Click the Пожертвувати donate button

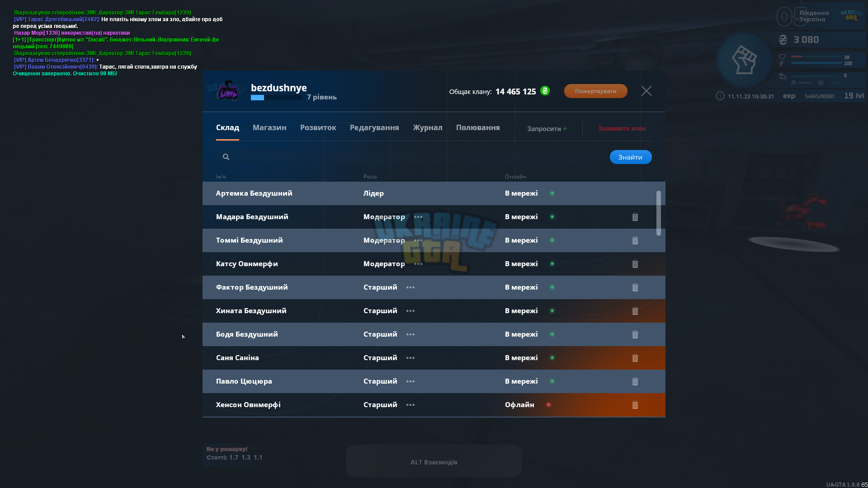(x=595, y=91)
